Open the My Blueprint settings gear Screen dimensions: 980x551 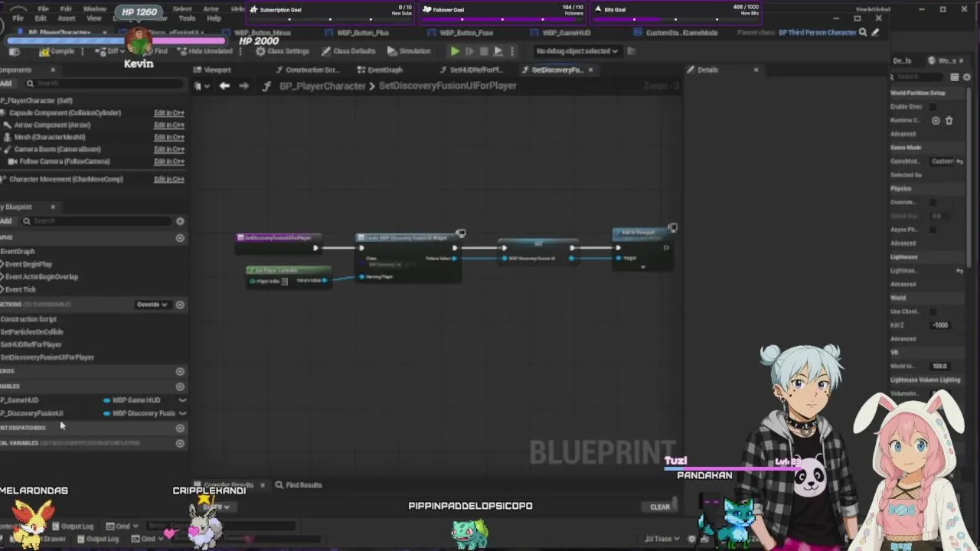180,221
